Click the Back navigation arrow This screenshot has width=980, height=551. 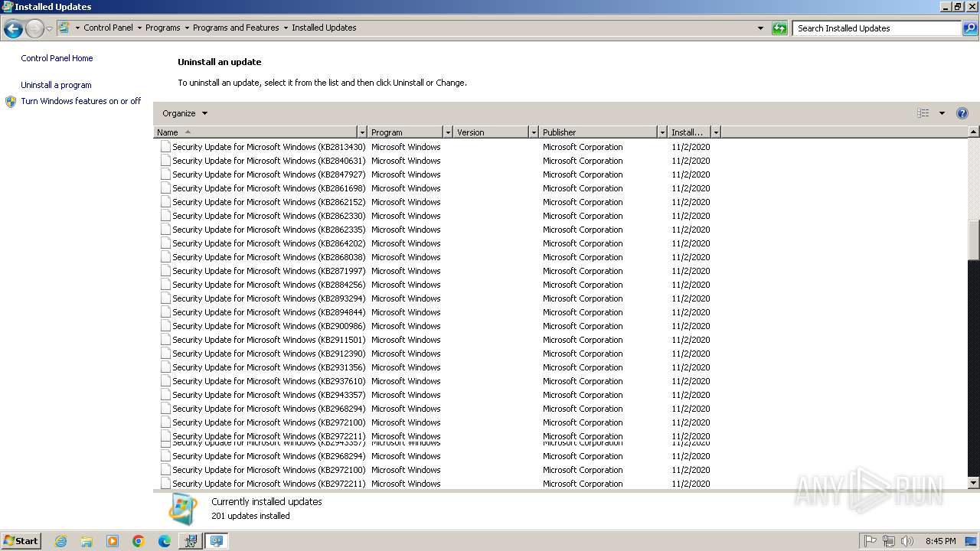tap(13, 29)
